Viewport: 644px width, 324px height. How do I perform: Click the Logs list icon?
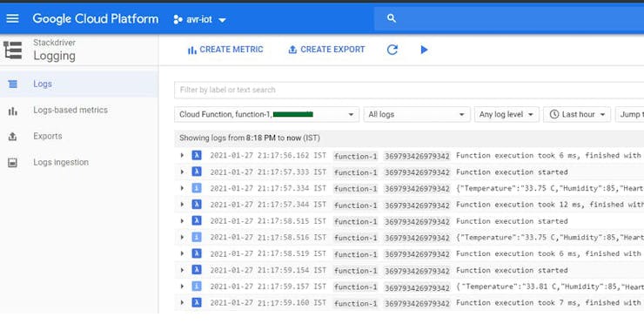click(13, 84)
